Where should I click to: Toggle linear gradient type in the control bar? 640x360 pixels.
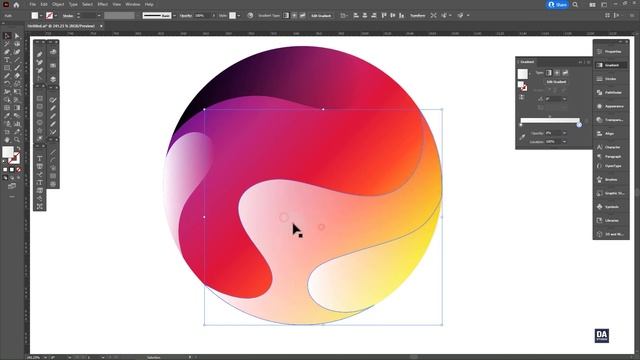[x=286, y=16]
